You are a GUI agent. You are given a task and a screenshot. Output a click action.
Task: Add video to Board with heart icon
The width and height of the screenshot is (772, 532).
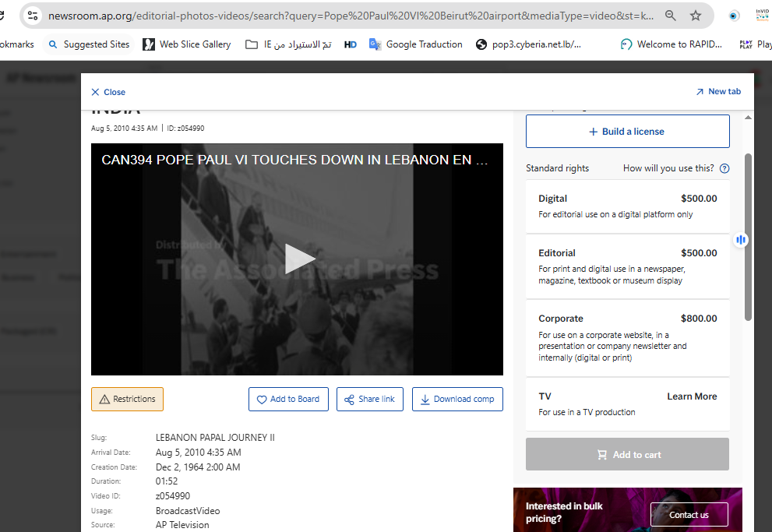click(288, 399)
